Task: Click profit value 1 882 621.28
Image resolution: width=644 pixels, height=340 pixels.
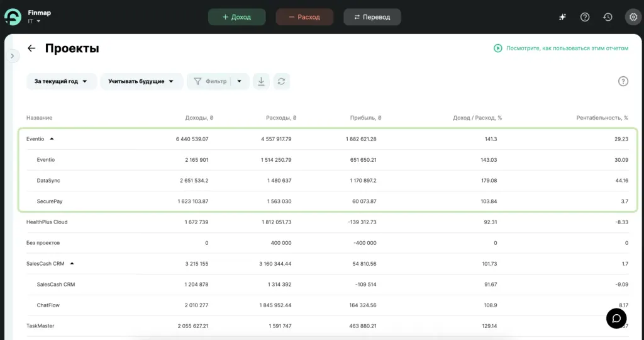Action: click(361, 139)
